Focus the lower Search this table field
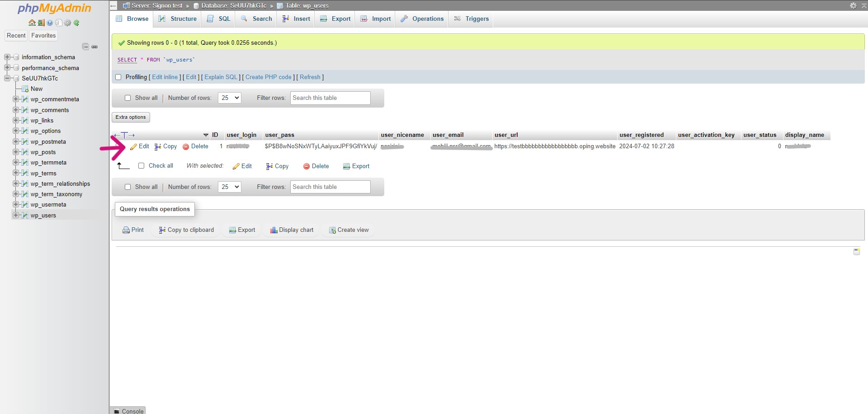The image size is (868, 414). click(x=330, y=187)
